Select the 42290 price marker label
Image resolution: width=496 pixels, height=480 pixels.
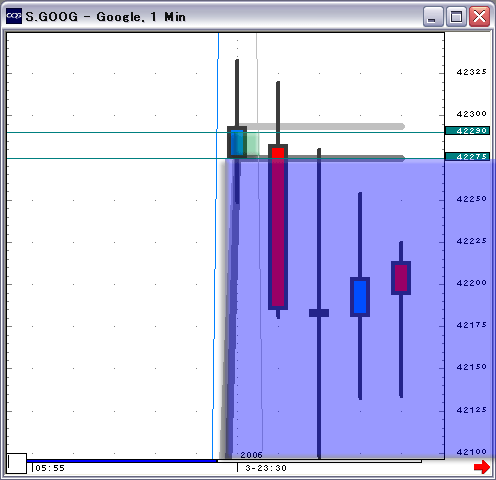tap(467, 131)
